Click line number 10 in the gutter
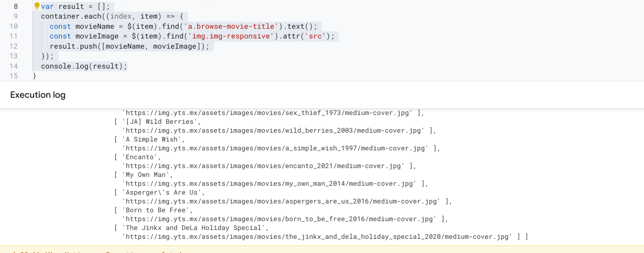644x253 pixels. pos(13,26)
